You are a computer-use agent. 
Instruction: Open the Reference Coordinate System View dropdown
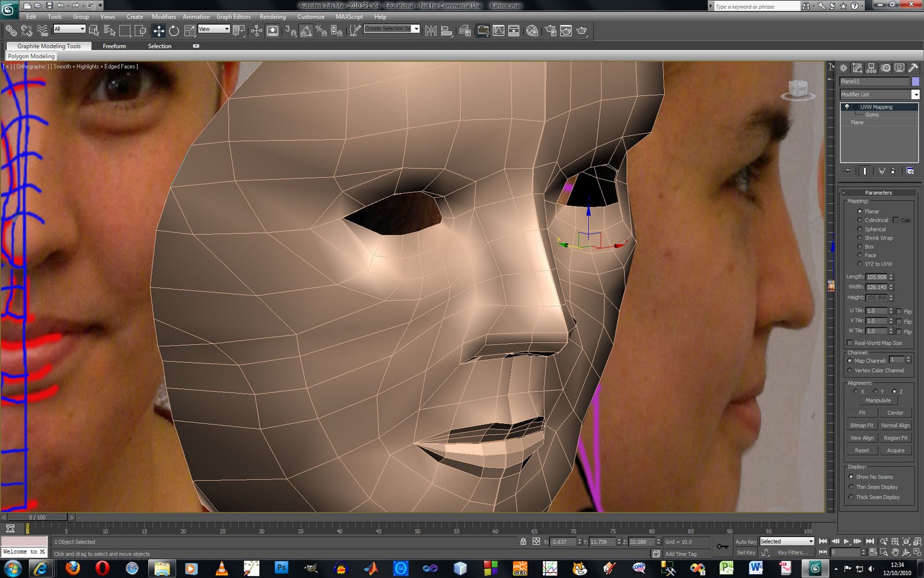213,30
